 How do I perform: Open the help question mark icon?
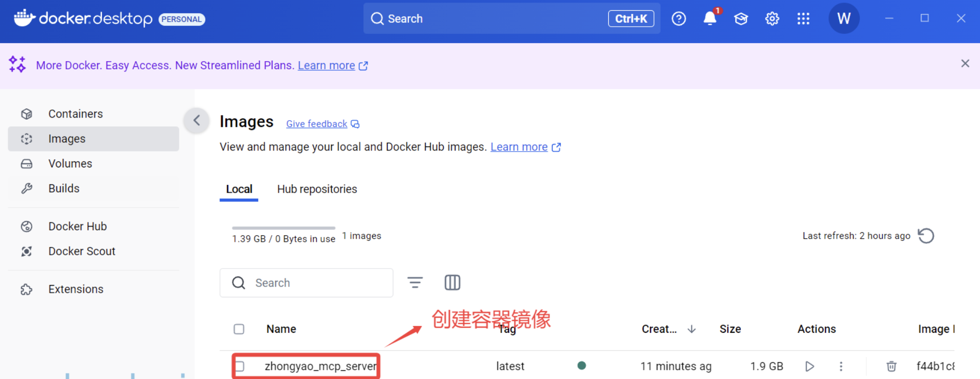point(679,19)
